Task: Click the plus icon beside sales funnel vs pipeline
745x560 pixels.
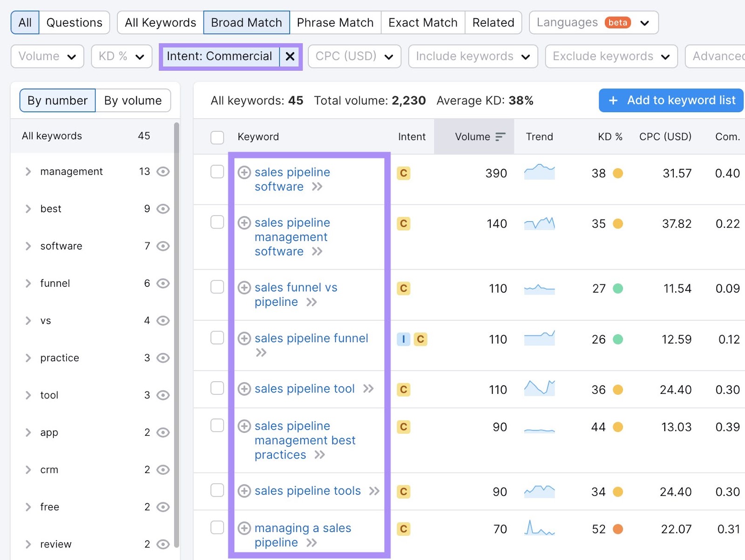Action: point(244,288)
